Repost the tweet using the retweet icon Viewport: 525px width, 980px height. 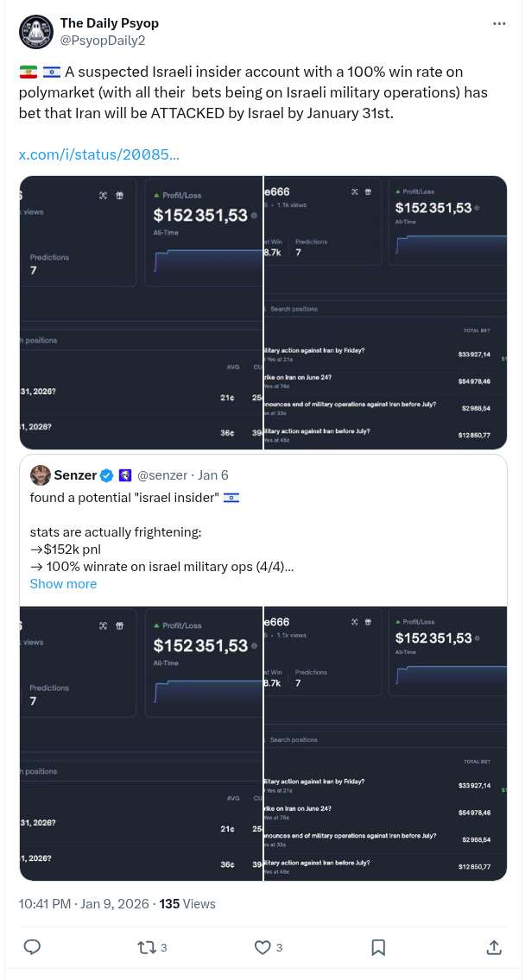coord(147,947)
